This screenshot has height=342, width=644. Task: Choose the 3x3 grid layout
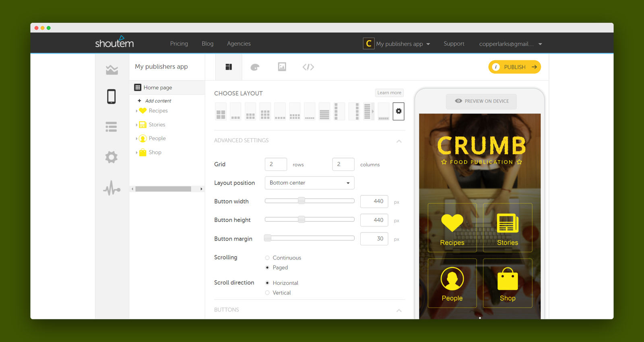tap(265, 111)
